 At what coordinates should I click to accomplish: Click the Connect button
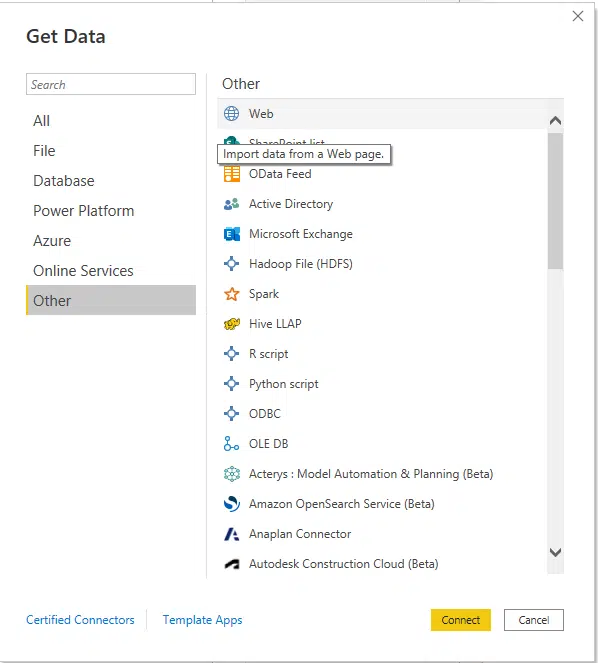[461, 620]
